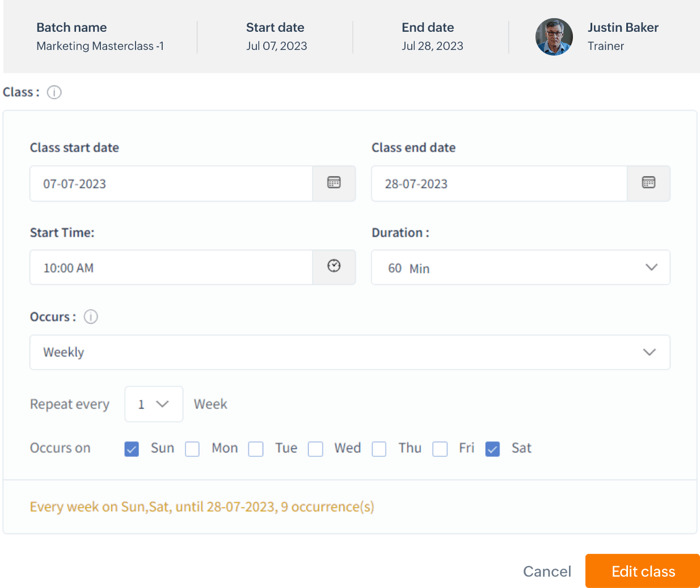Open the Weekly occurrence dropdown

[649, 352]
